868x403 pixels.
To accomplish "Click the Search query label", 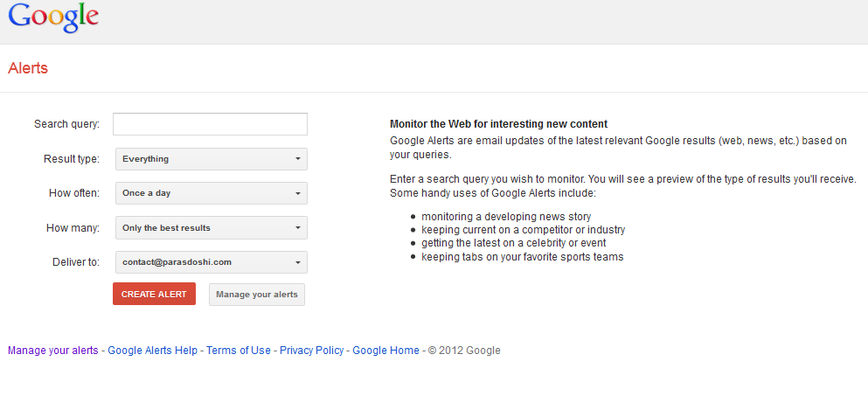I will click(x=67, y=124).
